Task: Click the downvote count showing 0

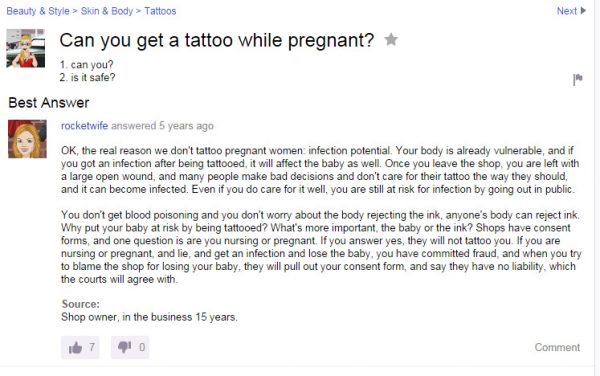Action: click(142, 347)
